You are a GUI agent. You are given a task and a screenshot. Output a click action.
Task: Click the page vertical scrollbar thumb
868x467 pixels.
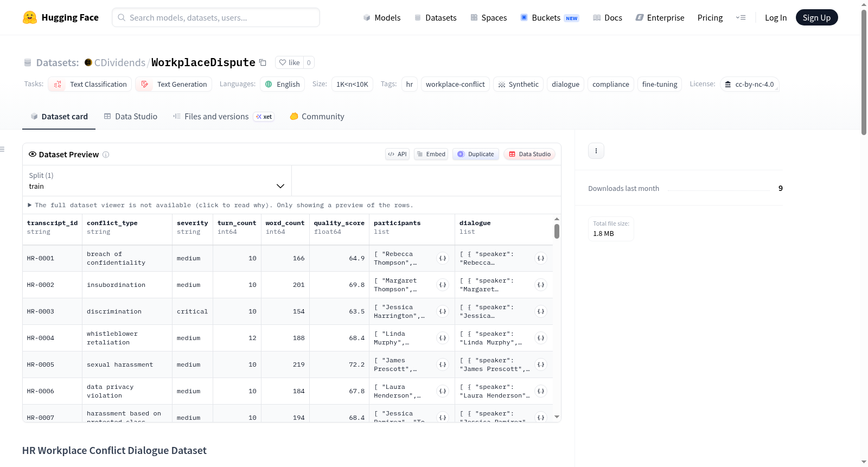(864, 72)
